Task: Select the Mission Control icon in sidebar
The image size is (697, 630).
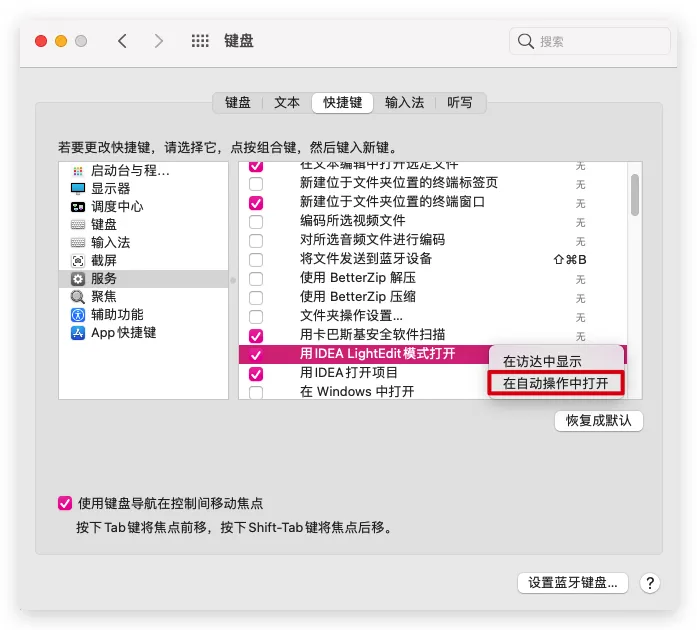Action: point(78,207)
